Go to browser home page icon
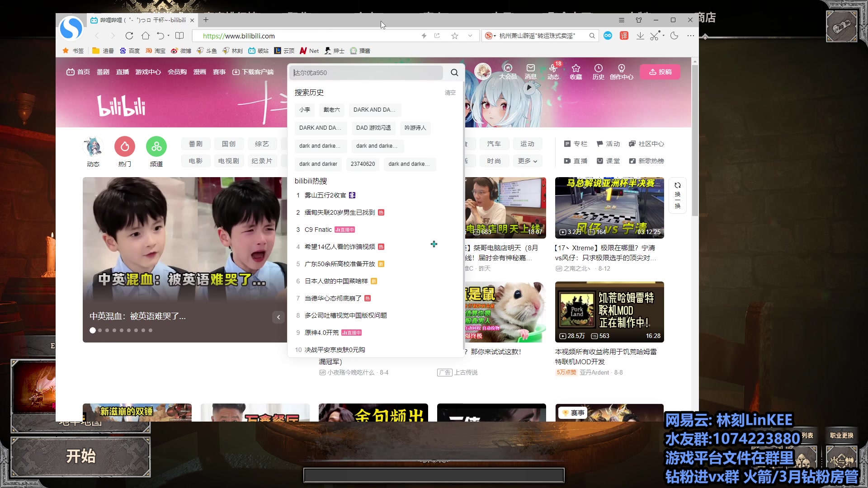The height and width of the screenshot is (488, 868). click(145, 36)
